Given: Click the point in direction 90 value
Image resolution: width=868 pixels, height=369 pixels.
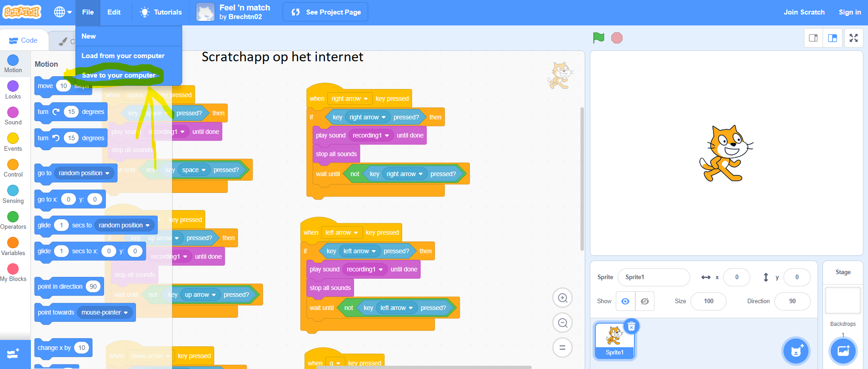Looking at the screenshot, I should [93, 286].
